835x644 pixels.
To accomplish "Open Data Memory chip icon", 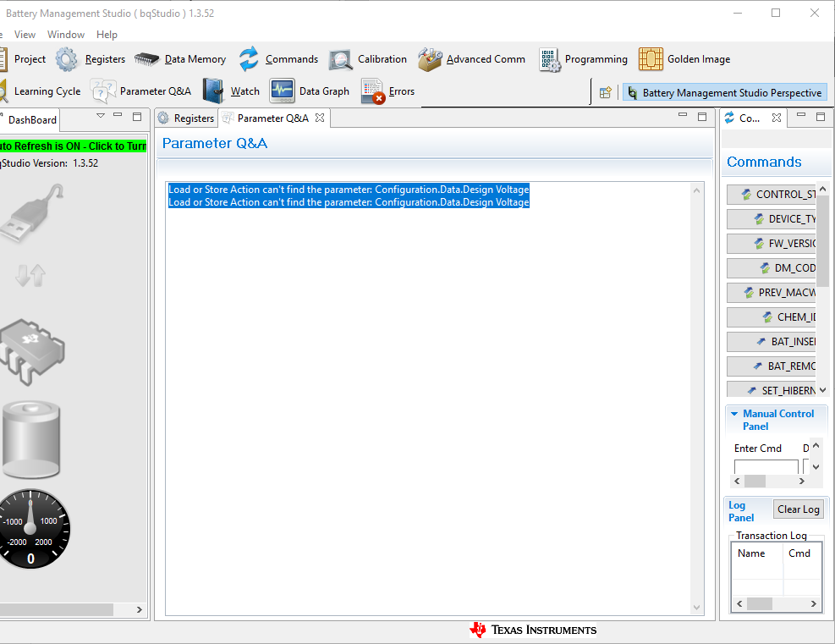I will pyautogui.click(x=147, y=59).
